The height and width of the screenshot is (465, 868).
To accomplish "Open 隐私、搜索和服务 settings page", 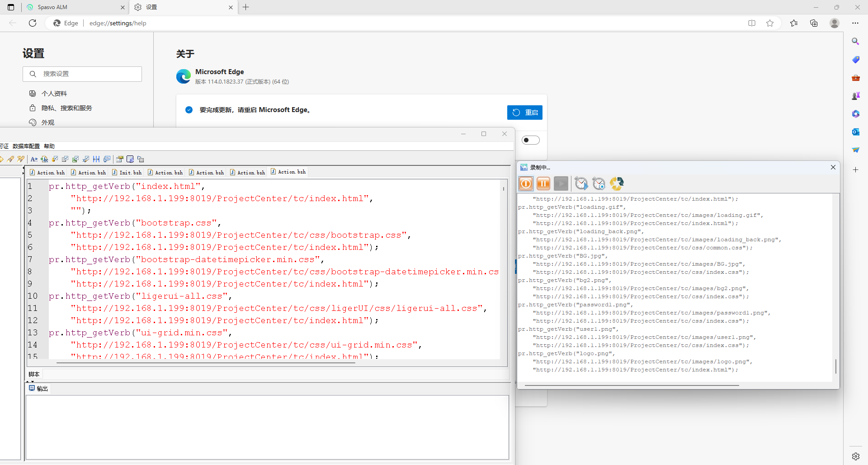I will [66, 108].
